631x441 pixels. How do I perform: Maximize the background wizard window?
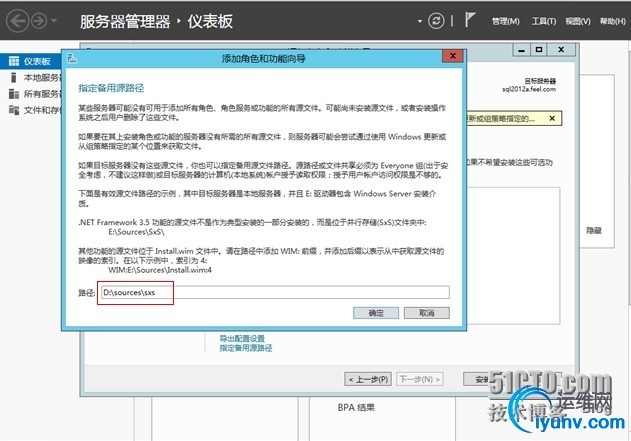[539, 50]
